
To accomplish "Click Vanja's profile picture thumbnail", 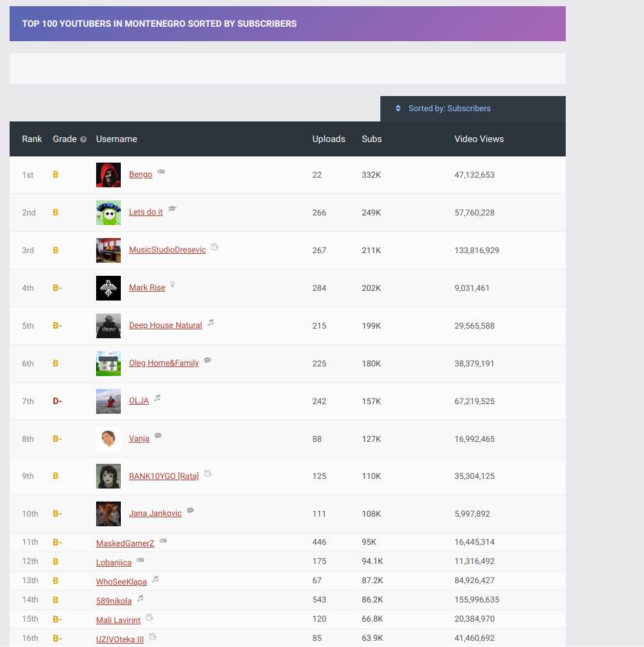I will tap(108, 438).
